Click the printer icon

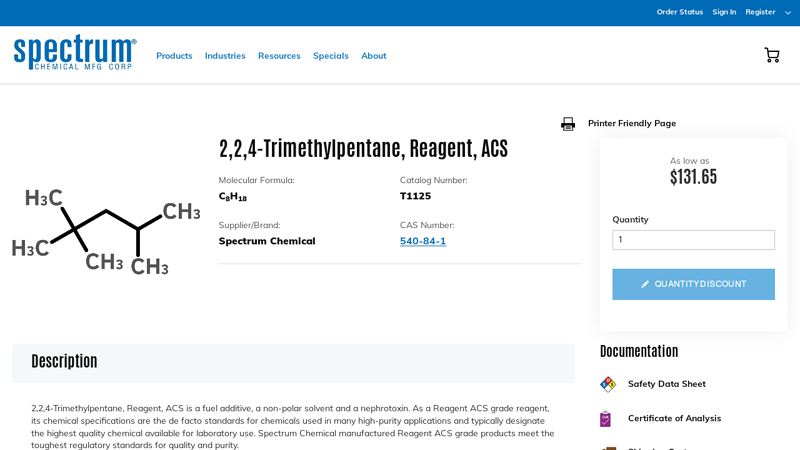[x=568, y=124]
